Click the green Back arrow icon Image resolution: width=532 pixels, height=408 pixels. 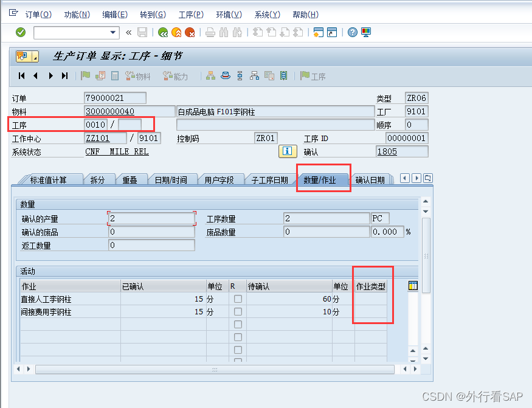pyautogui.click(x=163, y=33)
